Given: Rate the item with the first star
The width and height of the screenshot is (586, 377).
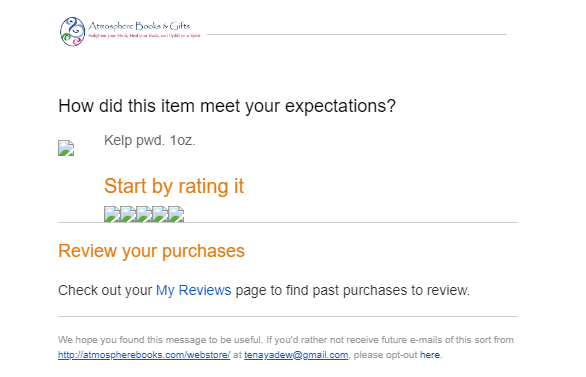Looking at the screenshot, I should 112,214.
